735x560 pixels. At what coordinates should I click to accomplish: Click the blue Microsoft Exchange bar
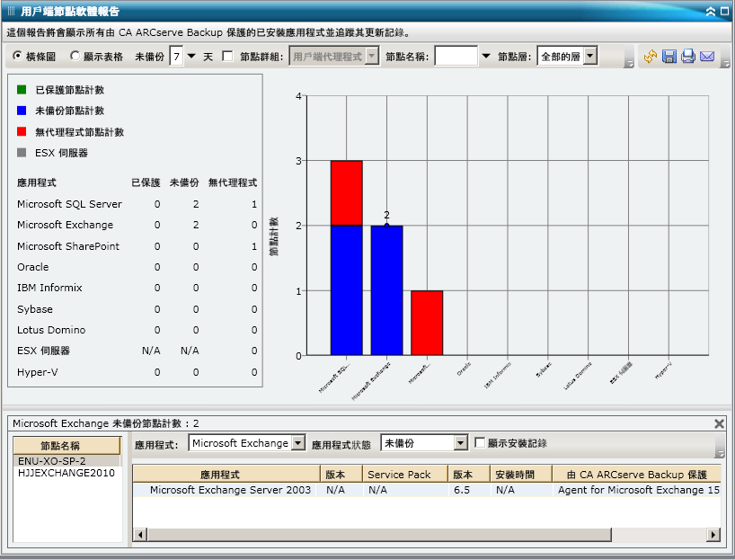[x=386, y=290]
